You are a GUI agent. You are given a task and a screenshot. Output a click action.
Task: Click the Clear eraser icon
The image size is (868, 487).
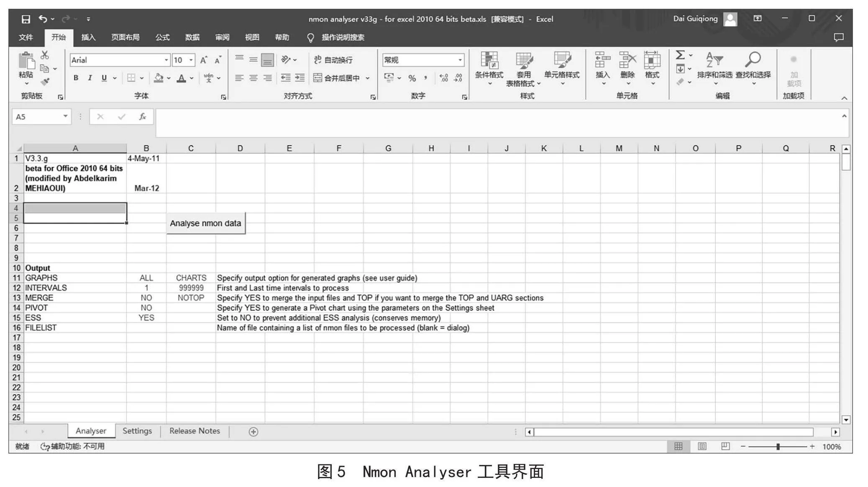point(680,82)
